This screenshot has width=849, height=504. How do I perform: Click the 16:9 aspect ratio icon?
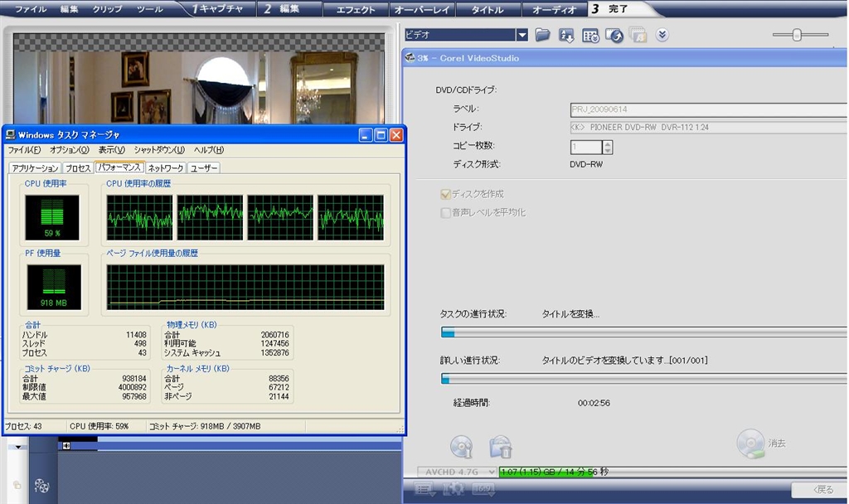tap(483, 489)
